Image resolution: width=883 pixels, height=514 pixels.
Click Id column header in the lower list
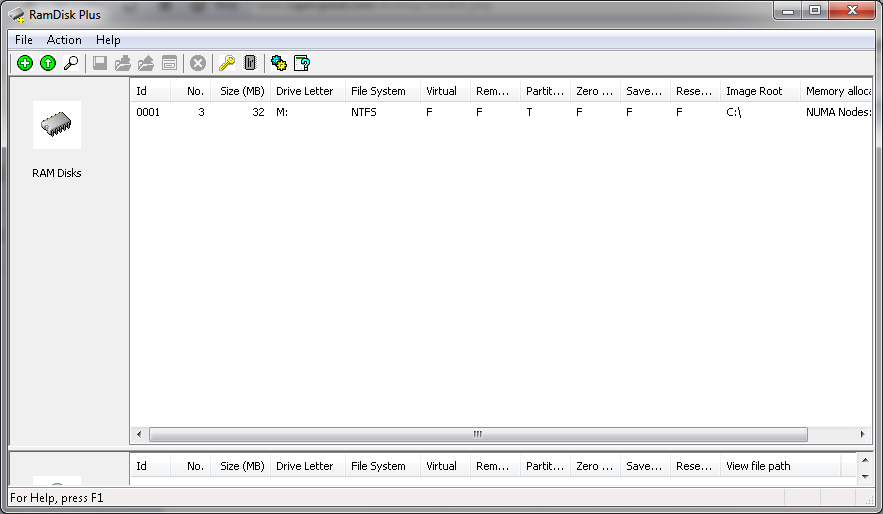pos(150,466)
